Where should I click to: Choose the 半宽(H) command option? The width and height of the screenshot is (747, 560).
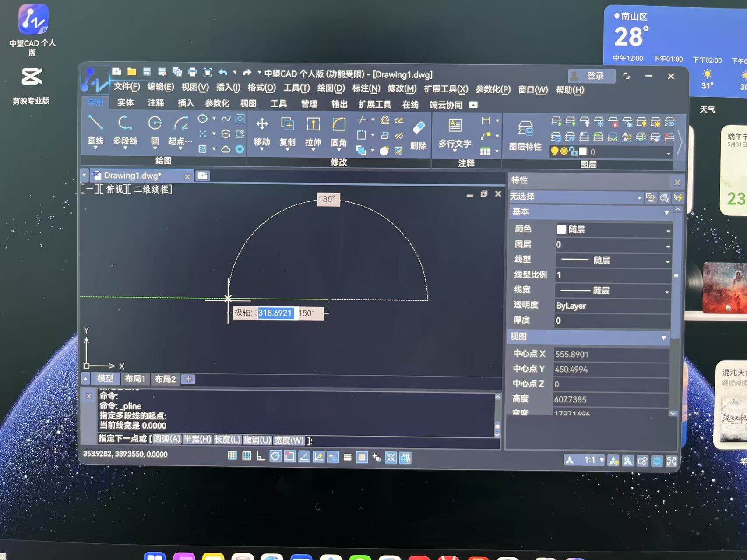(x=197, y=439)
